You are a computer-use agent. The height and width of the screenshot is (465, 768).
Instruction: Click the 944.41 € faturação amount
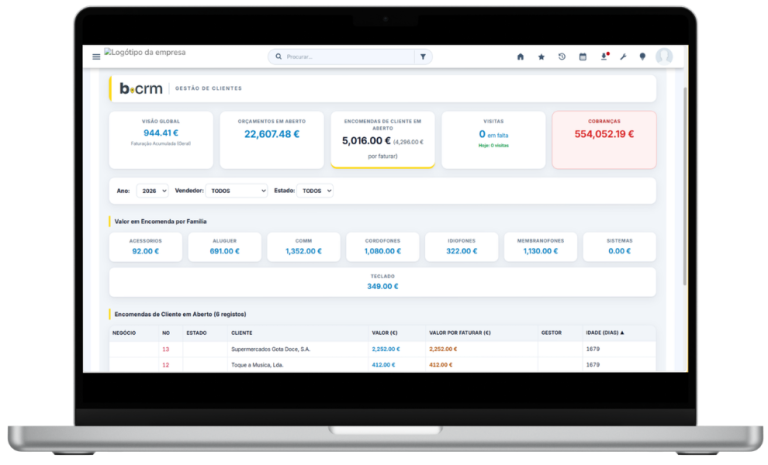161,133
